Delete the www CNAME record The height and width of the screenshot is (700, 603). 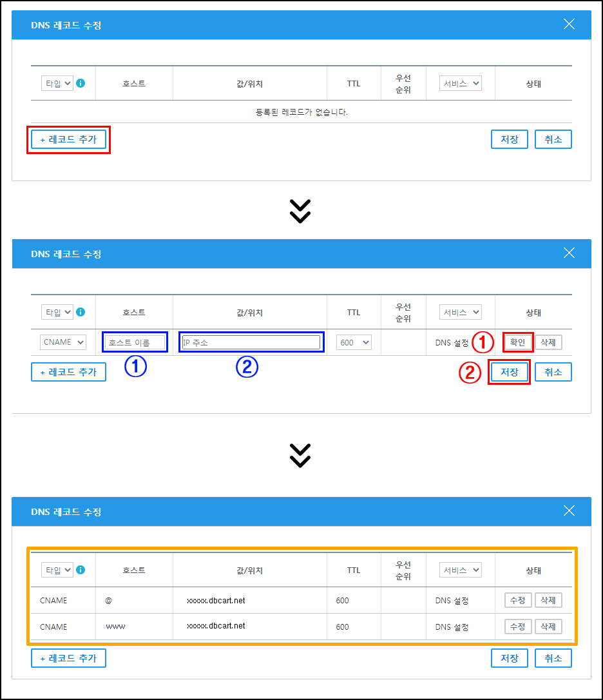[548, 627]
